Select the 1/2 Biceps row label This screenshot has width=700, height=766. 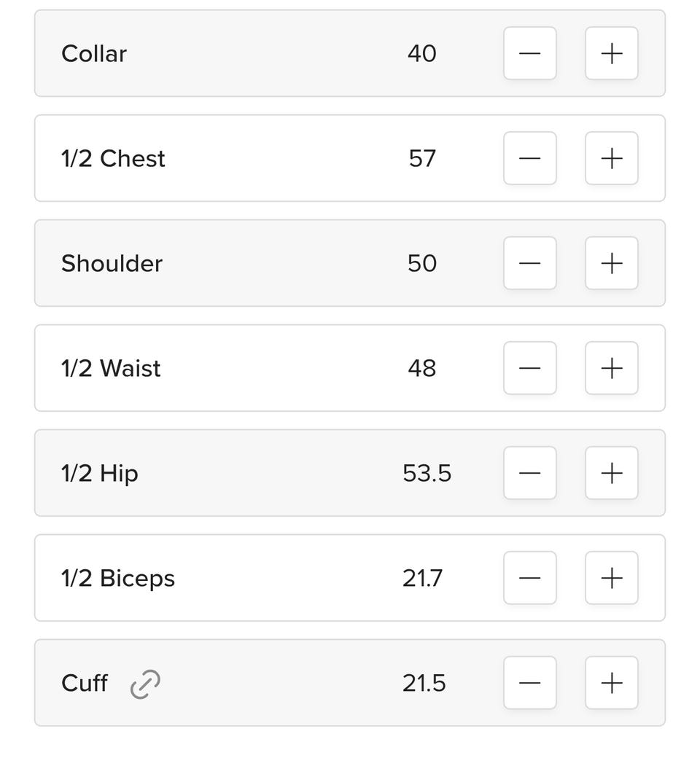pyautogui.click(x=118, y=578)
